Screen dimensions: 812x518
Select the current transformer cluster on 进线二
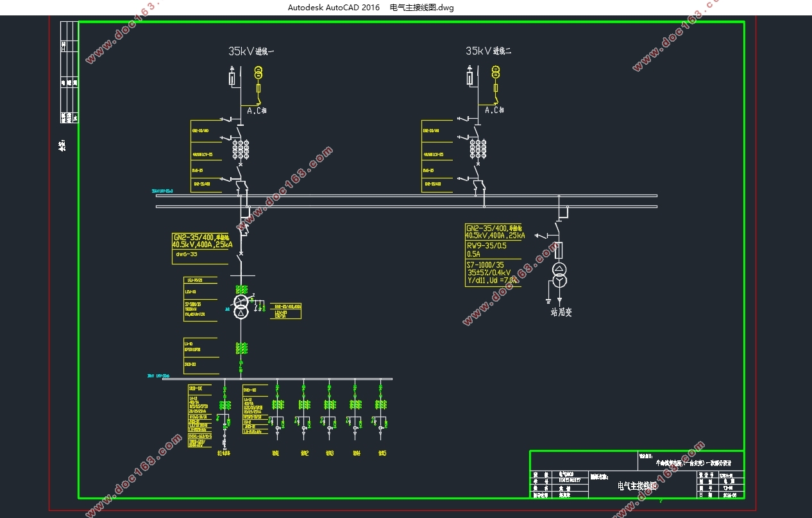coord(477,149)
